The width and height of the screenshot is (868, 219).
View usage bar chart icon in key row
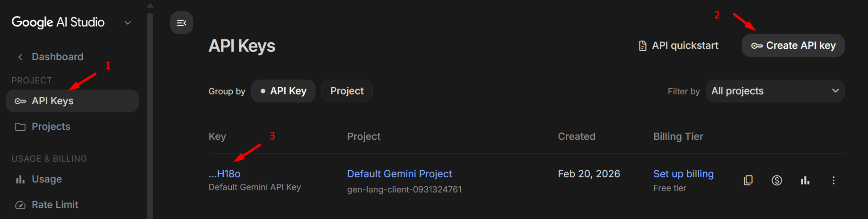pyautogui.click(x=805, y=180)
